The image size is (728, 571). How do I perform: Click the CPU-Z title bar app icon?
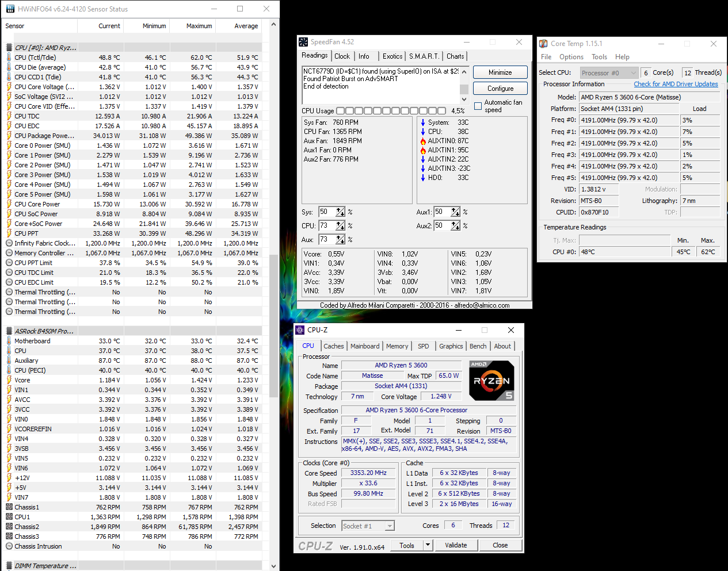click(300, 330)
